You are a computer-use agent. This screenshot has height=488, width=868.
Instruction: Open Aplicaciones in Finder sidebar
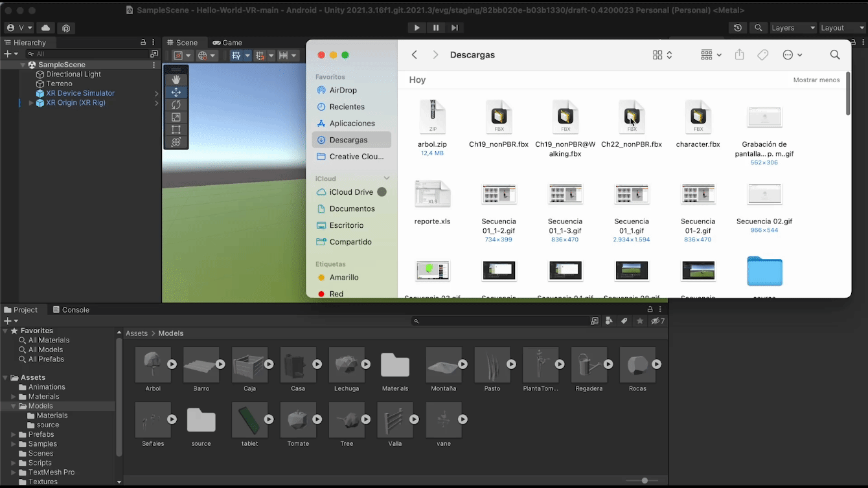(x=352, y=124)
